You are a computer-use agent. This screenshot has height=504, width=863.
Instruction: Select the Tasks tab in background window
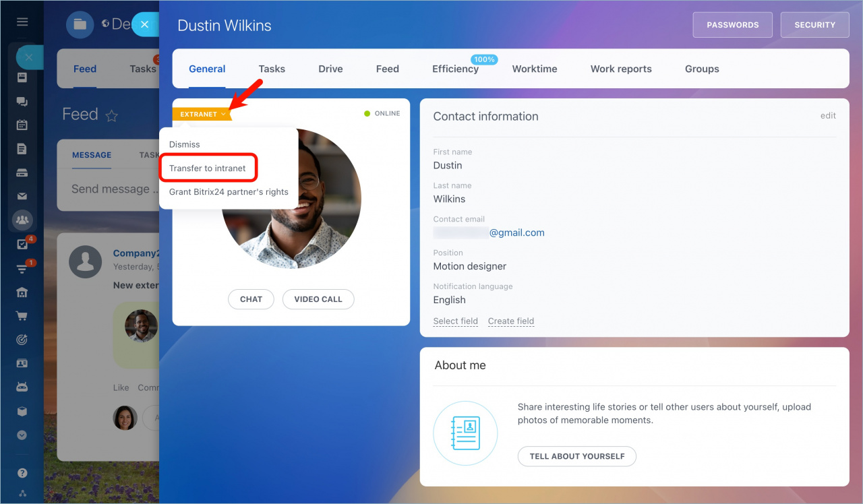143,69
